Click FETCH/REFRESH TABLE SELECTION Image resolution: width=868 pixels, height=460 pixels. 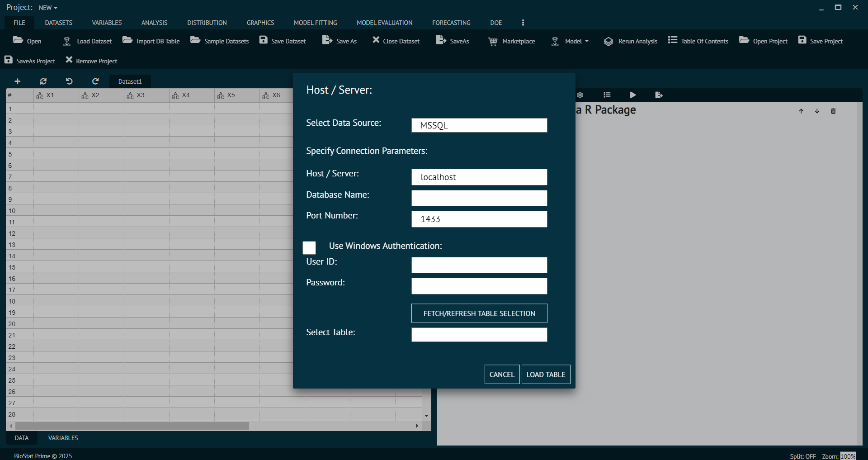[x=479, y=313]
